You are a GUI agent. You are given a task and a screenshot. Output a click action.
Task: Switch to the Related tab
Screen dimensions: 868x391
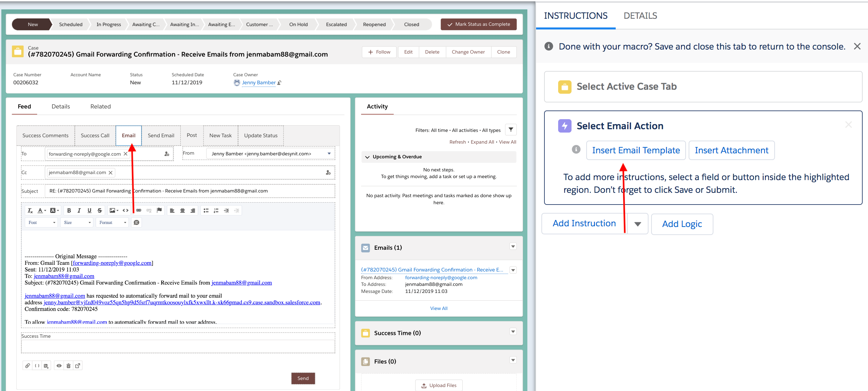[x=100, y=106]
